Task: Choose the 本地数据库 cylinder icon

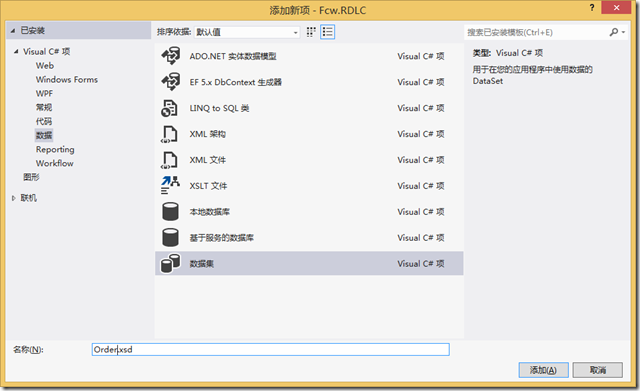Action: pos(170,211)
